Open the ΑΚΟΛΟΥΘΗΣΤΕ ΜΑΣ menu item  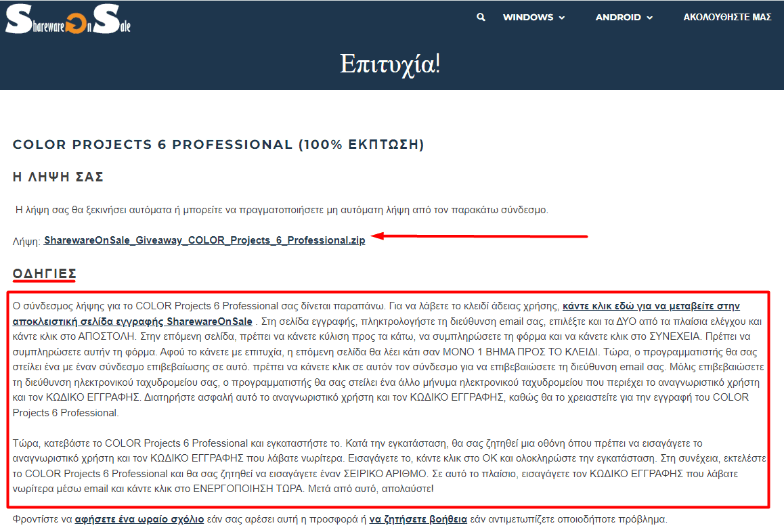[x=727, y=17]
